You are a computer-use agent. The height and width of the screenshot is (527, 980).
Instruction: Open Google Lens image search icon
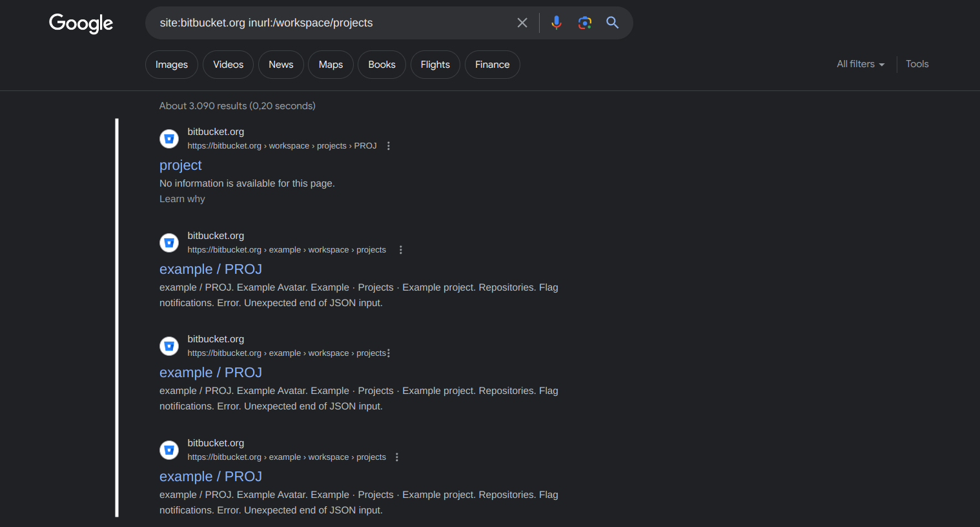coord(585,23)
